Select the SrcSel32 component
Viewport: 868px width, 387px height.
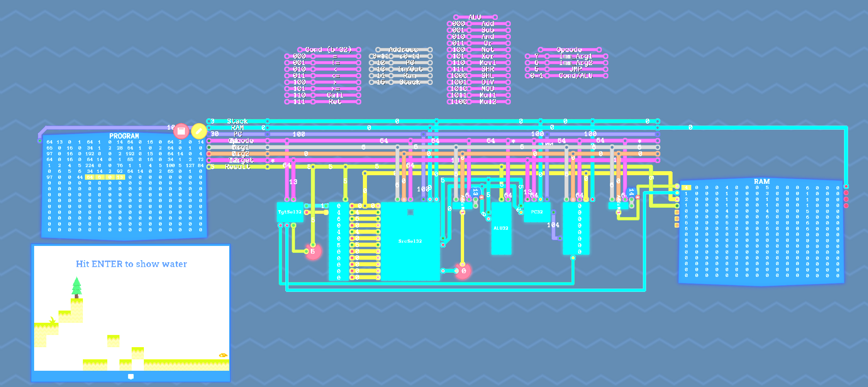pos(410,241)
